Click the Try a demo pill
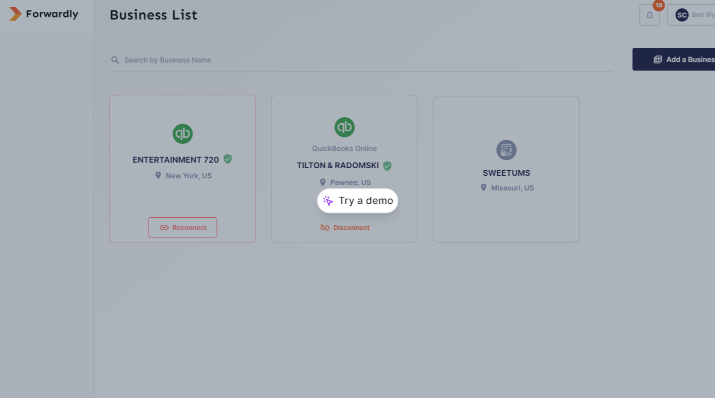 click(x=358, y=201)
